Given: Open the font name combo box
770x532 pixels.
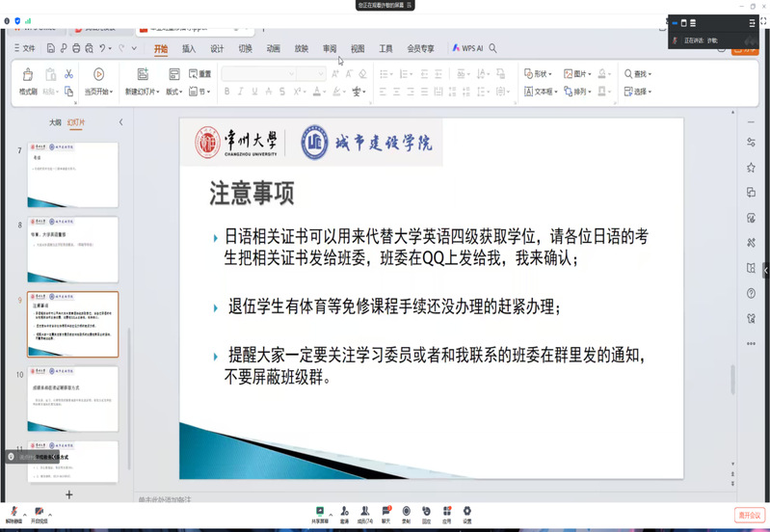Looking at the screenshot, I should 256,74.
